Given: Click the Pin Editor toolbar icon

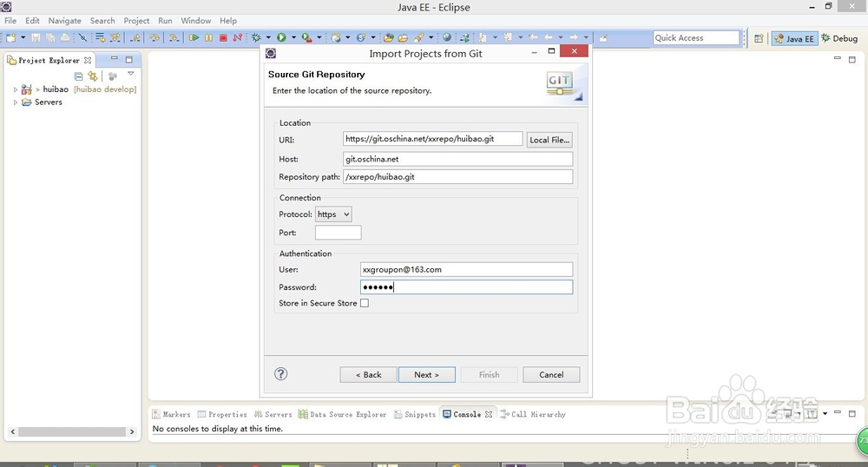Looking at the screenshot, I should (x=603, y=37).
